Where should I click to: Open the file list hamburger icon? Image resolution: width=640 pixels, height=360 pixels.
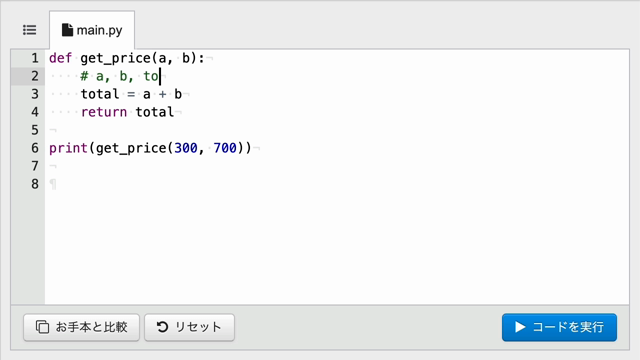pyautogui.click(x=29, y=30)
